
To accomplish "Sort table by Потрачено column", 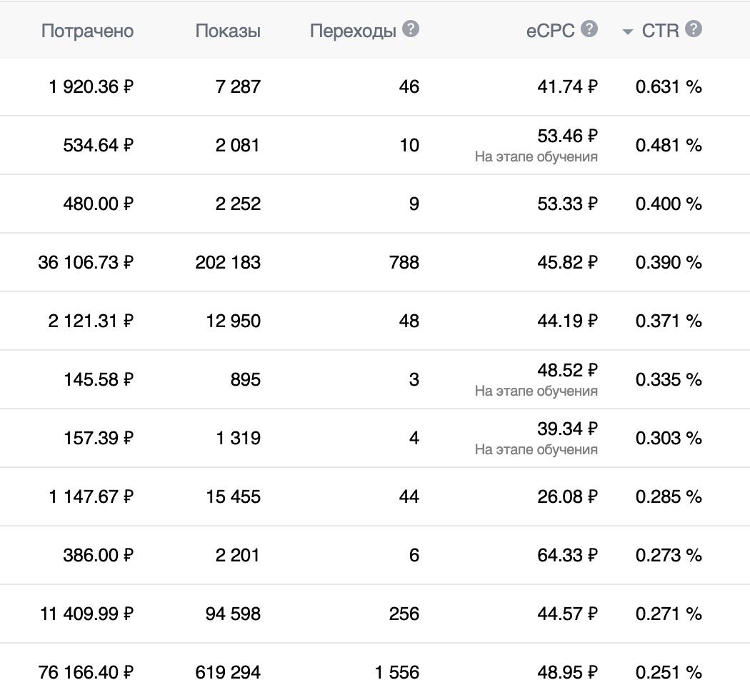I will point(87,31).
